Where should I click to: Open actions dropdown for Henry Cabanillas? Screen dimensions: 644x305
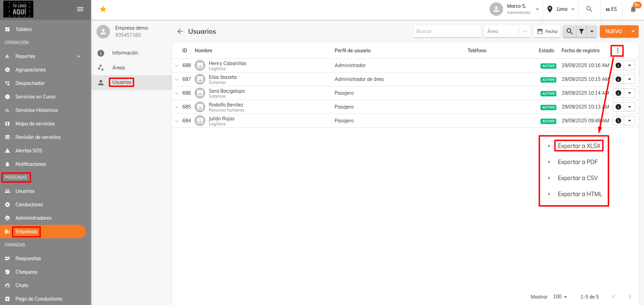[629, 65]
